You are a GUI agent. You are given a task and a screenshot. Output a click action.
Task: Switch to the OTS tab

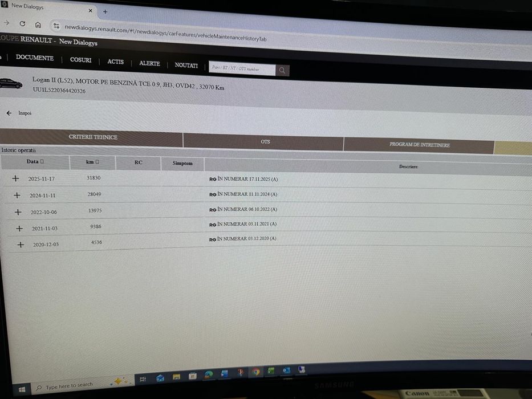point(263,141)
